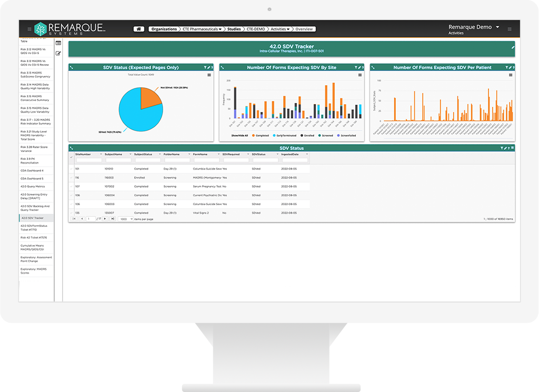Open chart menu on SDV Per Patient
Viewport: 539px width, 392px height.
point(510,75)
